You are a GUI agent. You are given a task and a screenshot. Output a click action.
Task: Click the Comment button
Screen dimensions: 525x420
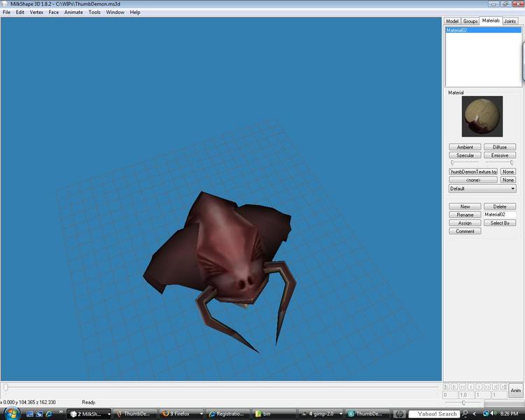(465, 231)
